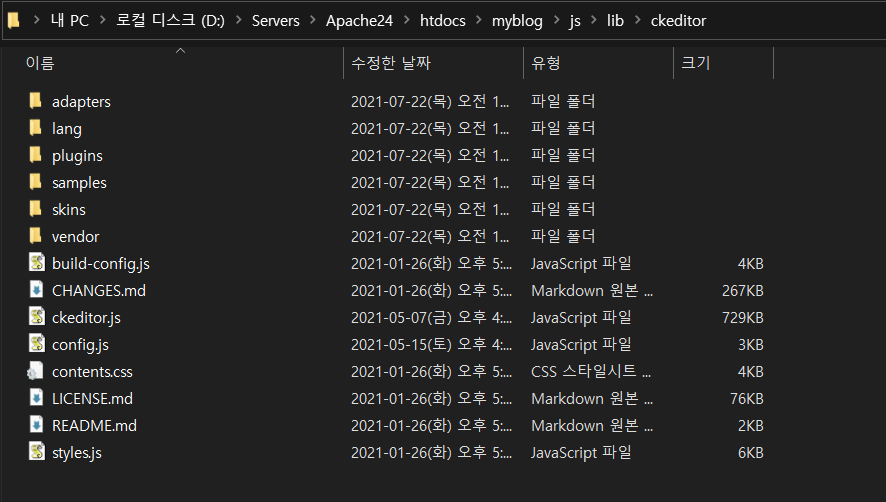Sort files by 이름 column header
The image size is (886, 502).
coord(40,63)
